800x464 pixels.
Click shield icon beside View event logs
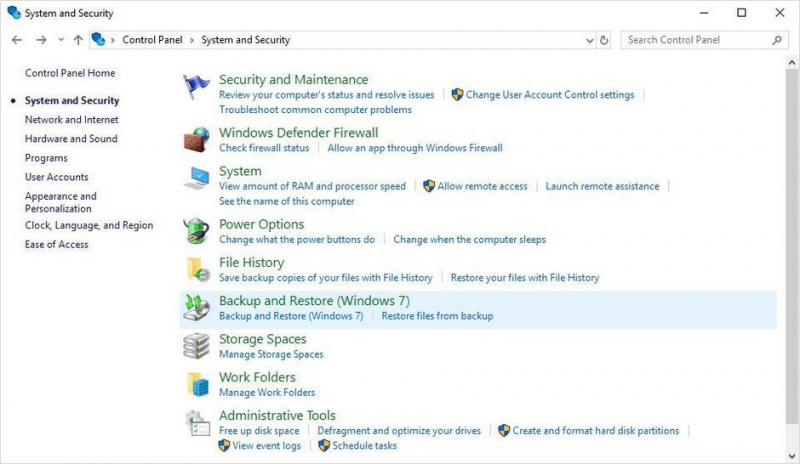coord(224,446)
